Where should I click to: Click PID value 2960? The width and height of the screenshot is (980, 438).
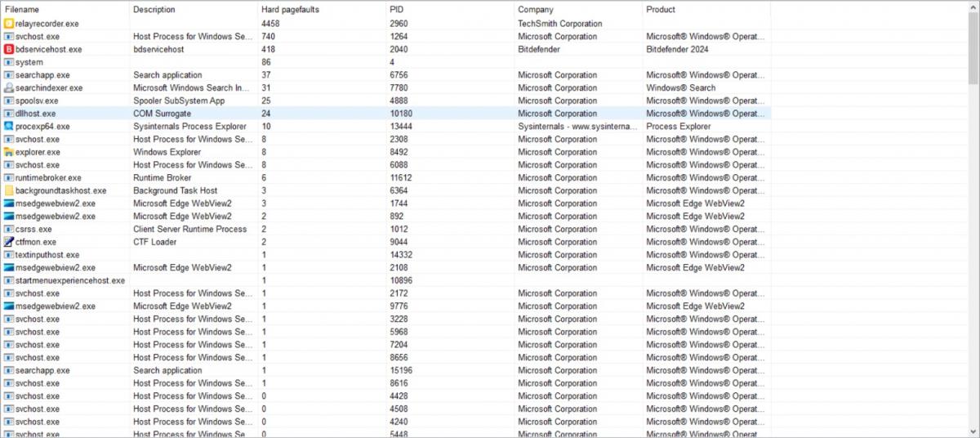point(399,24)
